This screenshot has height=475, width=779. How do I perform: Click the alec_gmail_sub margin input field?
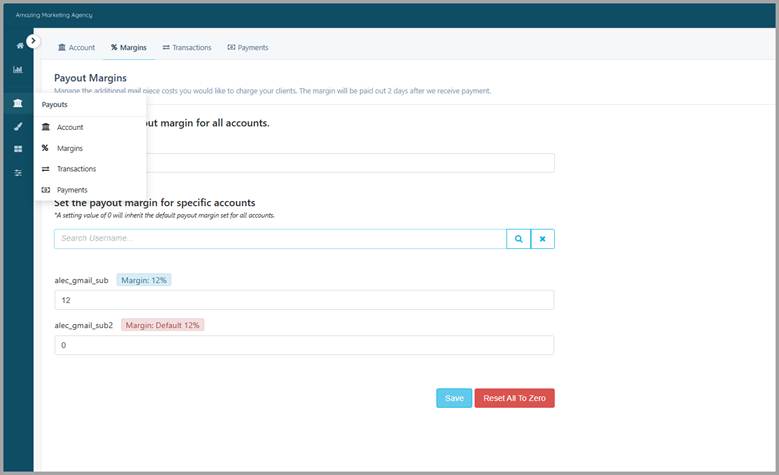click(303, 300)
